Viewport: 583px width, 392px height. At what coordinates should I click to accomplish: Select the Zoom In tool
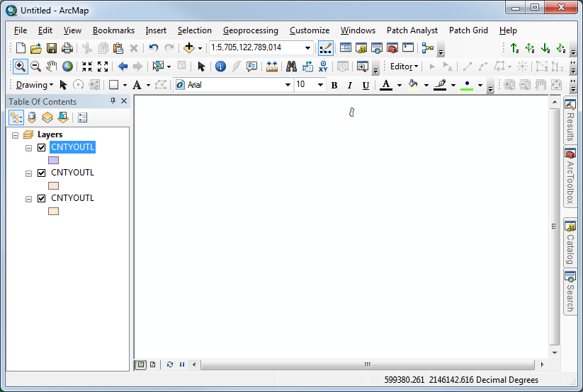pyautogui.click(x=19, y=67)
